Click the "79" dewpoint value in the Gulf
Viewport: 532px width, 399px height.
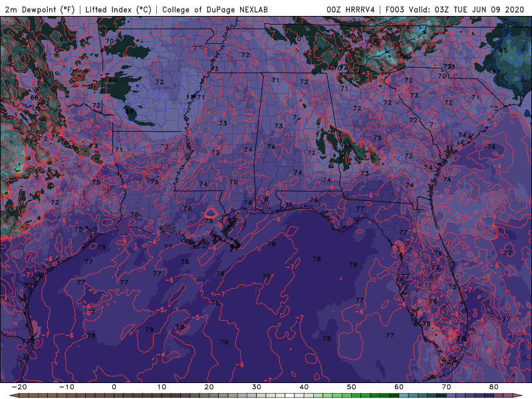pyautogui.click(x=149, y=329)
